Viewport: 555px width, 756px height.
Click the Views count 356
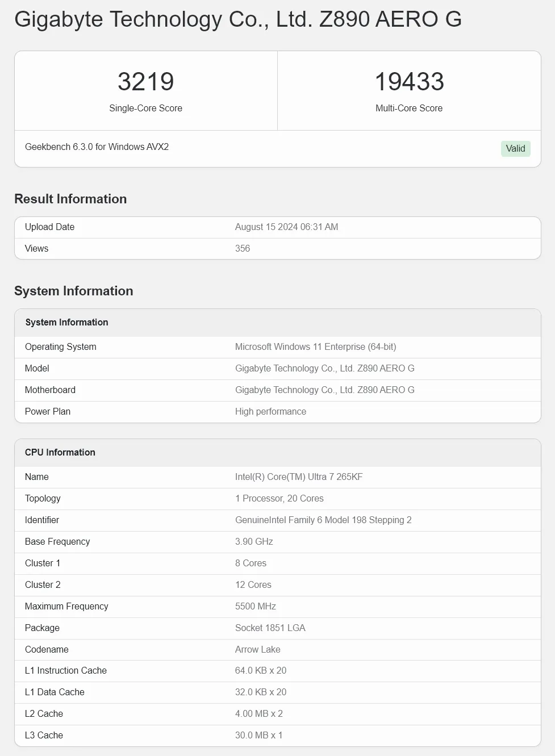click(x=243, y=248)
